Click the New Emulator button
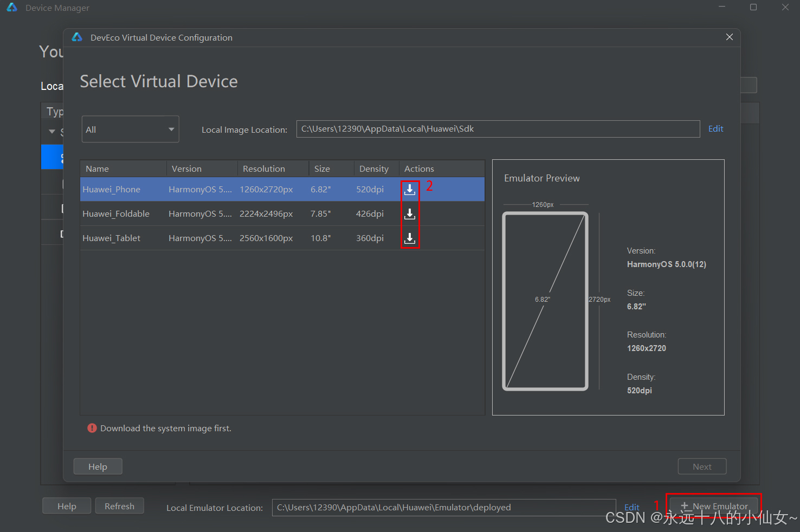The image size is (800, 532). coord(714,506)
